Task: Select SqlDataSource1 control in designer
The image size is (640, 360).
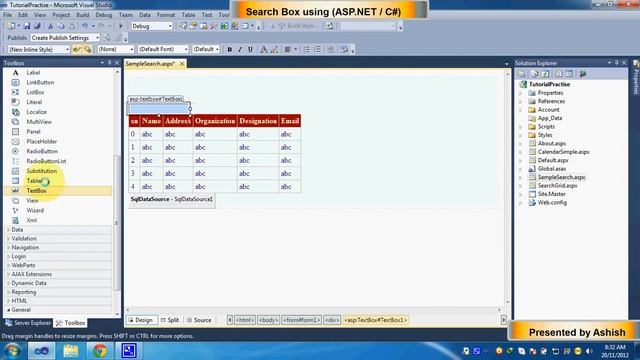Action: point(172,200)
